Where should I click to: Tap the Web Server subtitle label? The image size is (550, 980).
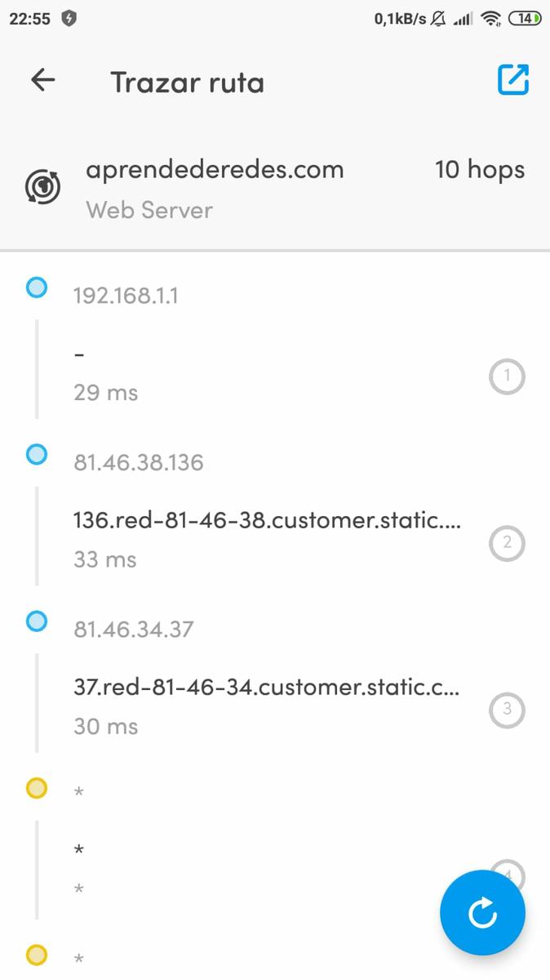[x=149, y=210]
